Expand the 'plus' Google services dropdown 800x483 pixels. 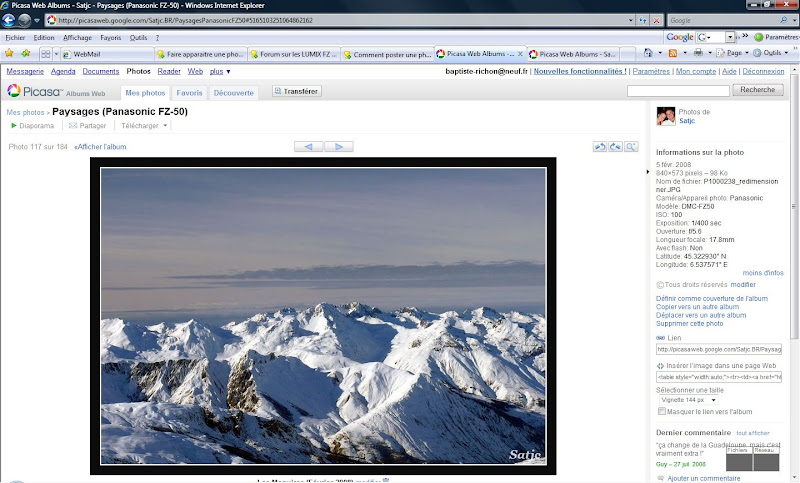point(220,71)
